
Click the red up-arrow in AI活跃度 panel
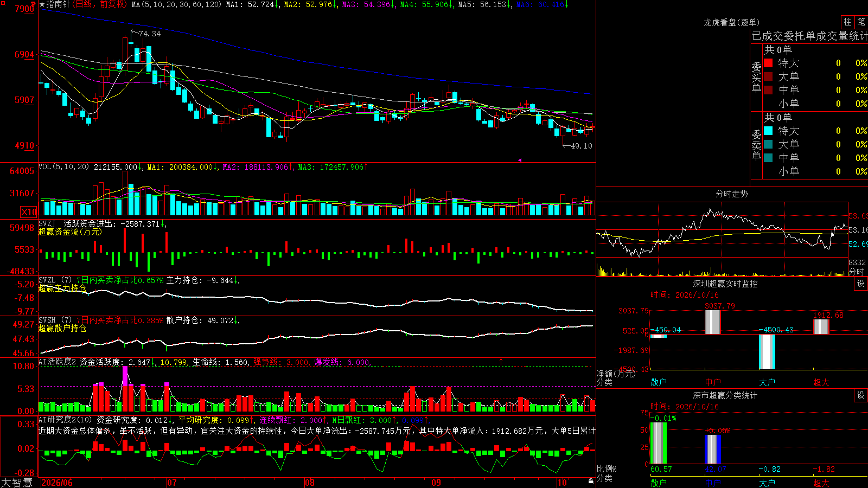tap(501, 361)
